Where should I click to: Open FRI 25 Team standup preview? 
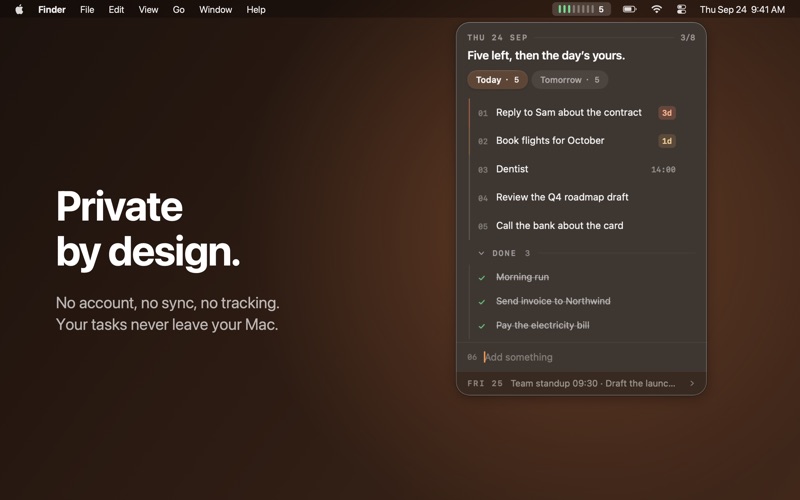[x=581, y=383]
